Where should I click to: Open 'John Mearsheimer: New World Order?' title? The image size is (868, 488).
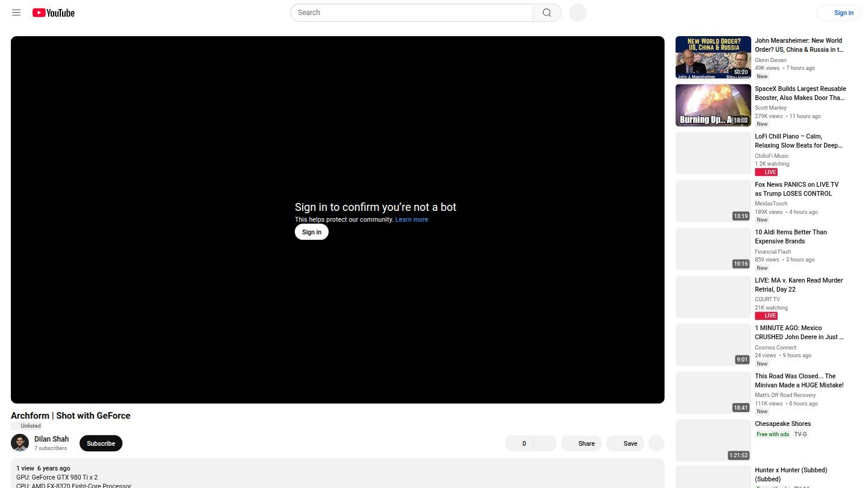799,45
